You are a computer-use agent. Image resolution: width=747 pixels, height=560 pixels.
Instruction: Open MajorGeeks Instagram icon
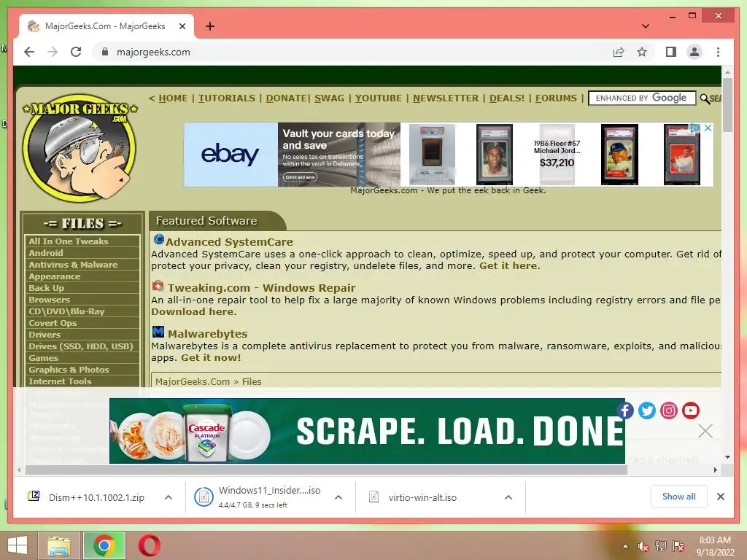[x=669, y=411]
